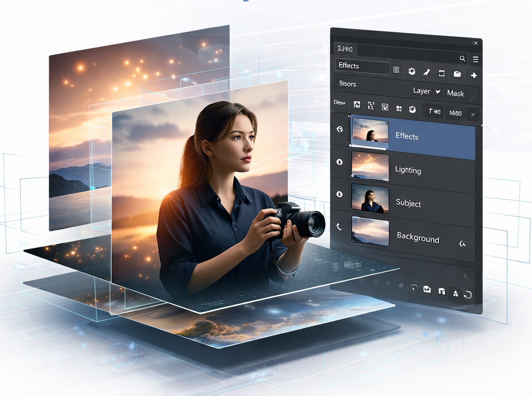Click the plus icon to add layer
The width and height of the screenshot is (532, 396).
[x=473, y=75]
